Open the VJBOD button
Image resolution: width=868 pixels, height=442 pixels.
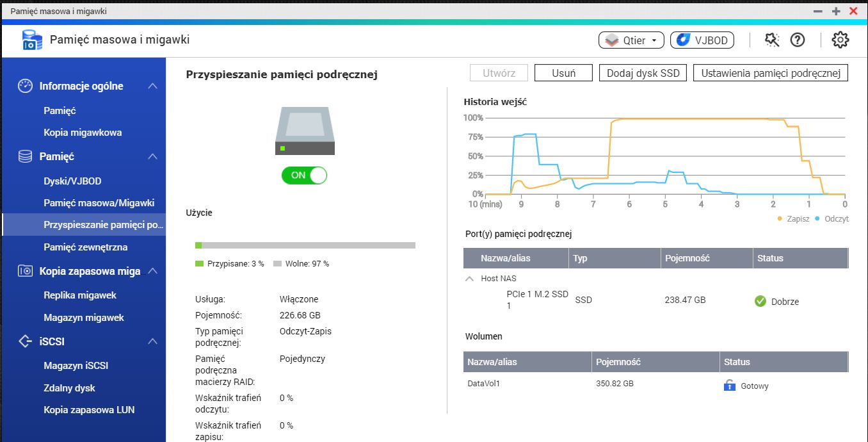(702, 40)
